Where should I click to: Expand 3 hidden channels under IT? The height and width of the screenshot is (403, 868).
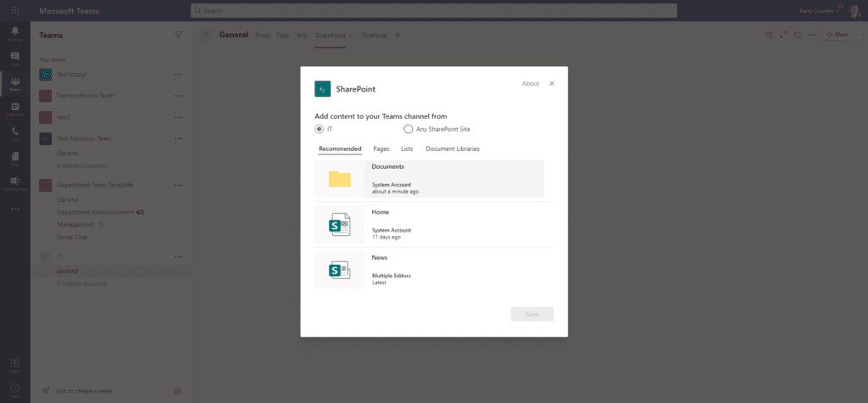tap(82, 284)
